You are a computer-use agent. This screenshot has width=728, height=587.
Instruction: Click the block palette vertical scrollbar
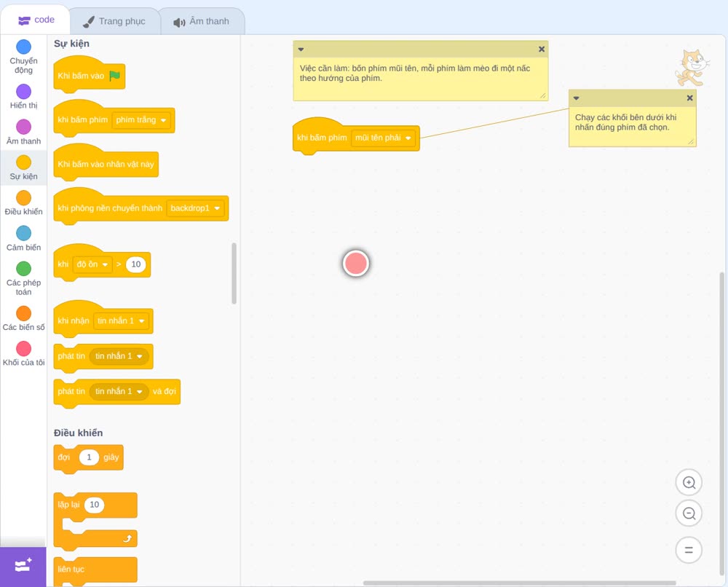tap(234, 273)
